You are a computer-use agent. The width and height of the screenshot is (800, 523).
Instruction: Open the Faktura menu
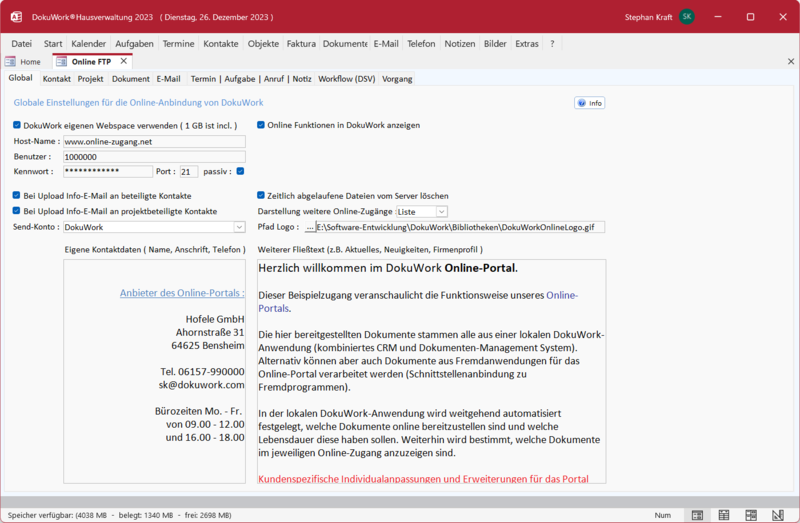click(x=300, y=44)
